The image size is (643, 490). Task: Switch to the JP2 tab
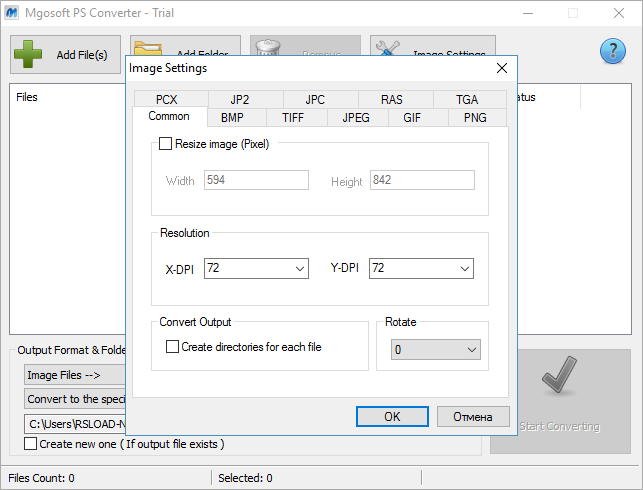pos(239,99)
